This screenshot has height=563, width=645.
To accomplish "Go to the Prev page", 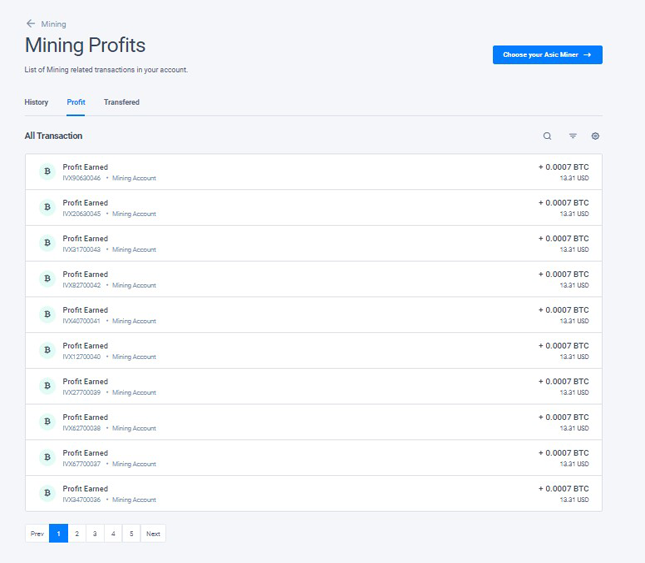I will pos(37,534).
